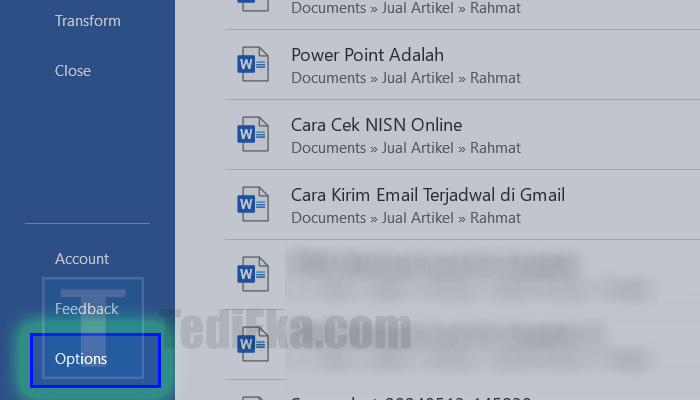Screen dimensions: 700x400
Task: Select Close in the backstage sidebar
Action: [x=73, y=71]
